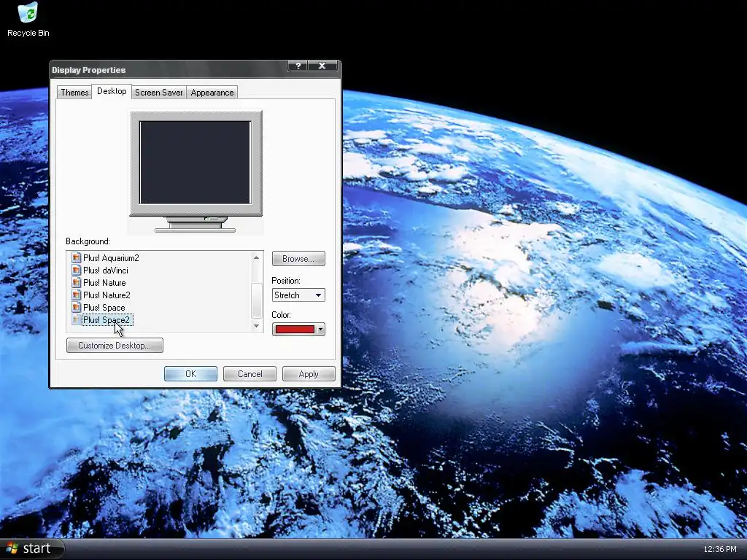Viewport: 747px width, 560px height.
Task: Click Cancel in Display Properties
Action: click(249, 374)
